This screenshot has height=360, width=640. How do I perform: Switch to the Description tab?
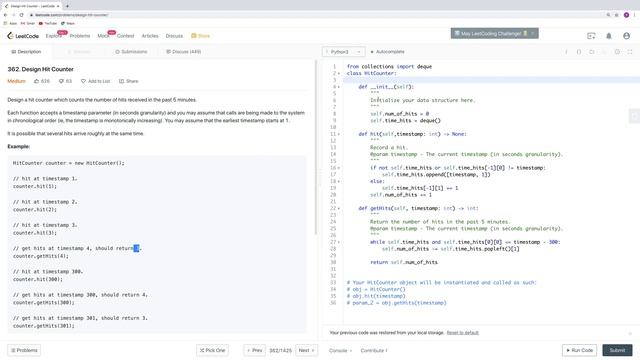click(26, 52)
